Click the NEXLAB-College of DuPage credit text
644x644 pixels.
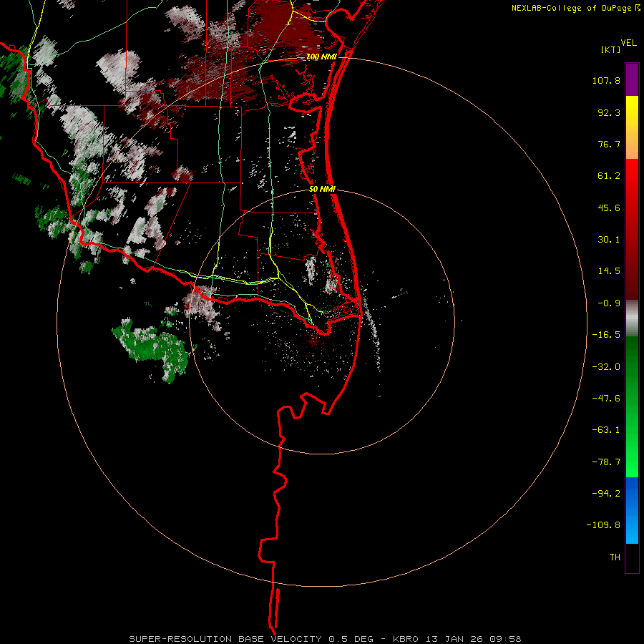click(571, 8)
